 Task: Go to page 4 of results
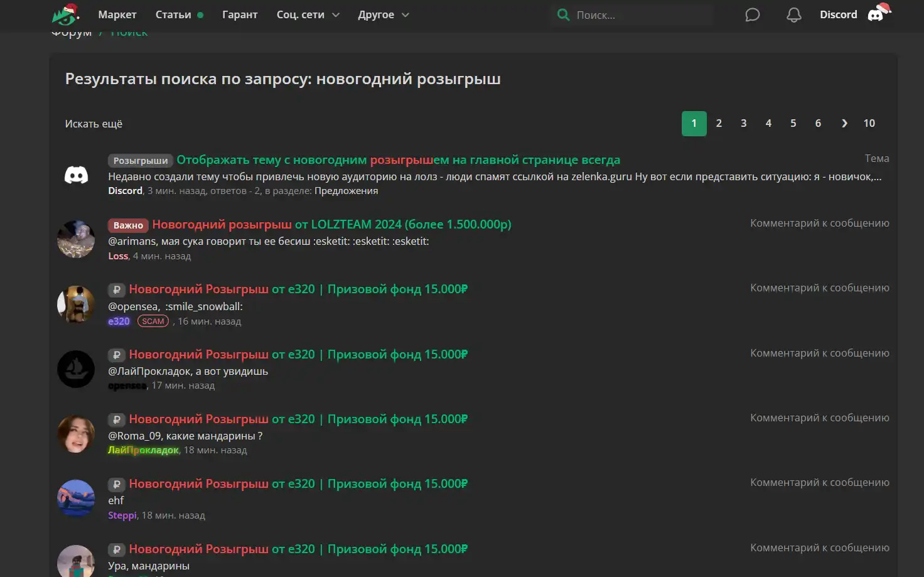click(768, 123)
